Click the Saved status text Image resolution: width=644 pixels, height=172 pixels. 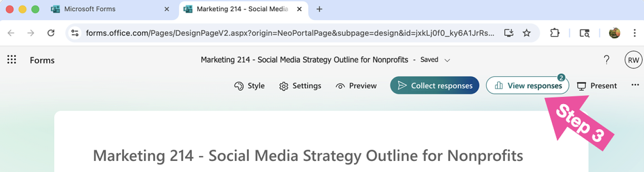[x=429, y=60]
